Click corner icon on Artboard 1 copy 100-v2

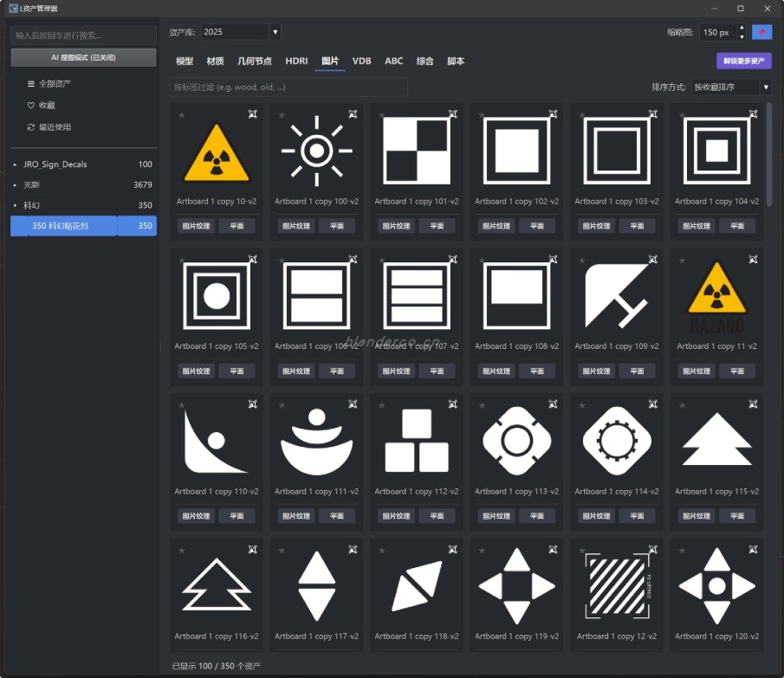[353, 114]
